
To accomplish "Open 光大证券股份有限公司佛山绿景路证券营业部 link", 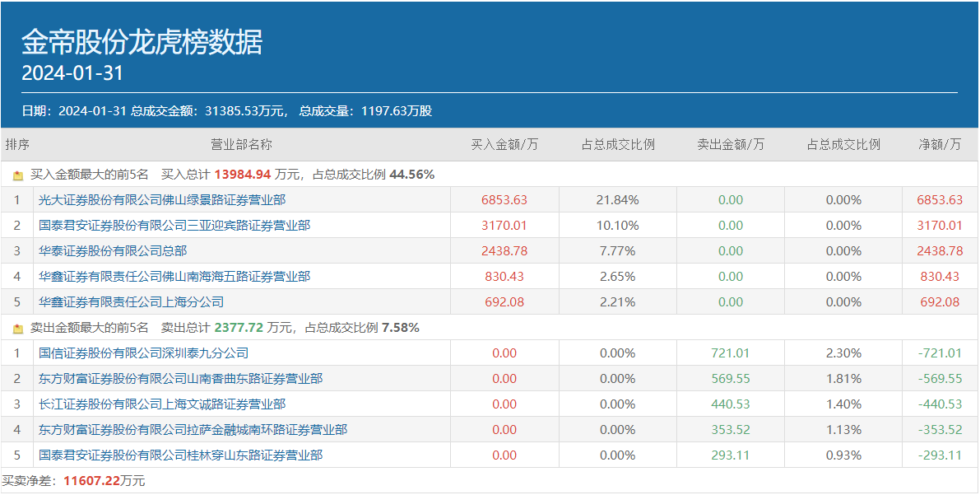I will tap(162, 200).
